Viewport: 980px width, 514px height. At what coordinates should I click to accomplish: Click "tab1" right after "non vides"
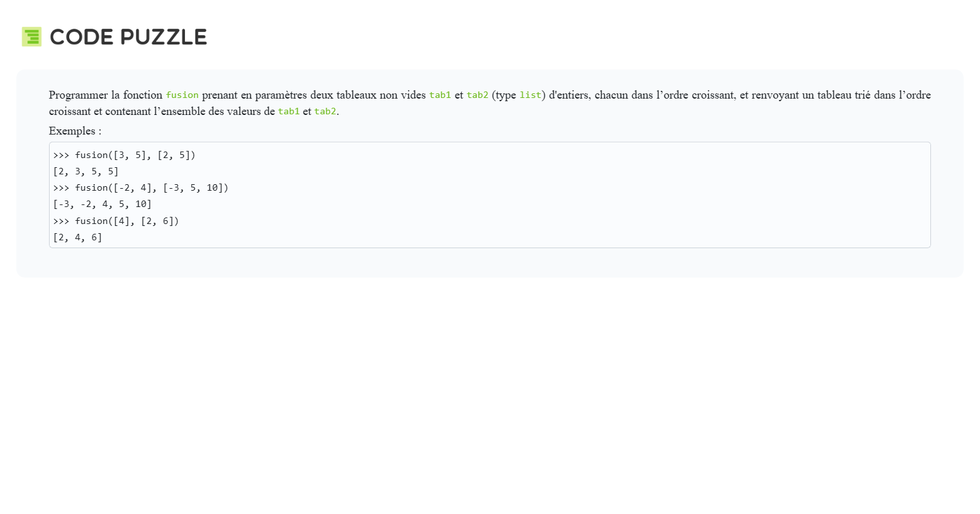pyautogui.click(x=440, y=95)
